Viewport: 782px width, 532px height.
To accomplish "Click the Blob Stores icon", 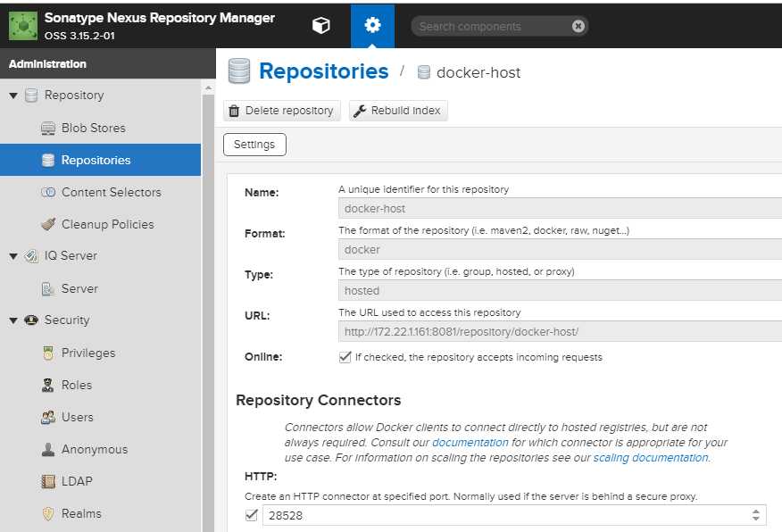I will click(48, 129).
